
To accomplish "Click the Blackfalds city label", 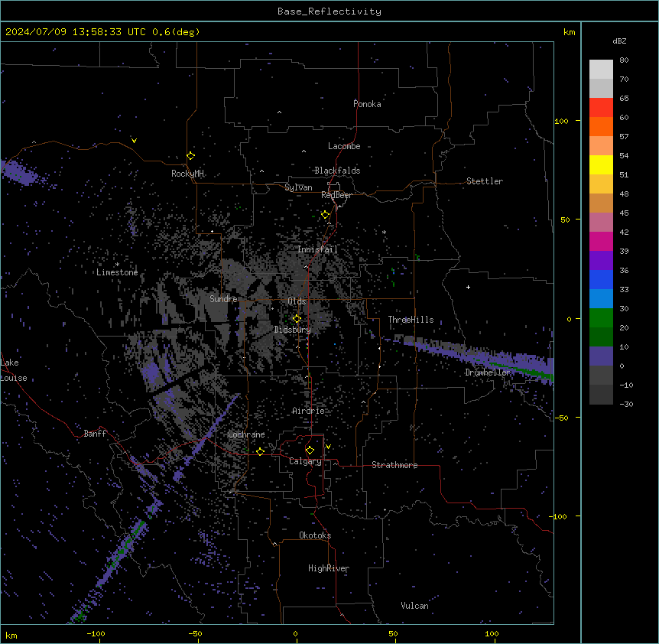I will pos(337,171).
